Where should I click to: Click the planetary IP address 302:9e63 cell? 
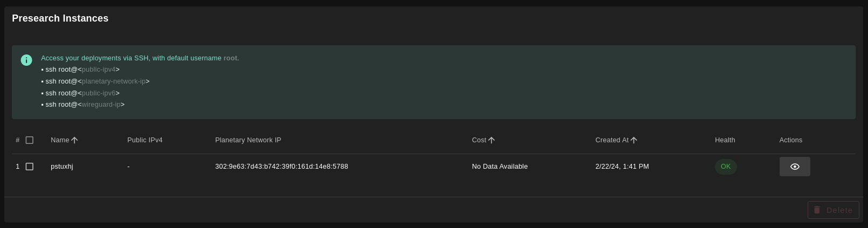tap(281, 167)
